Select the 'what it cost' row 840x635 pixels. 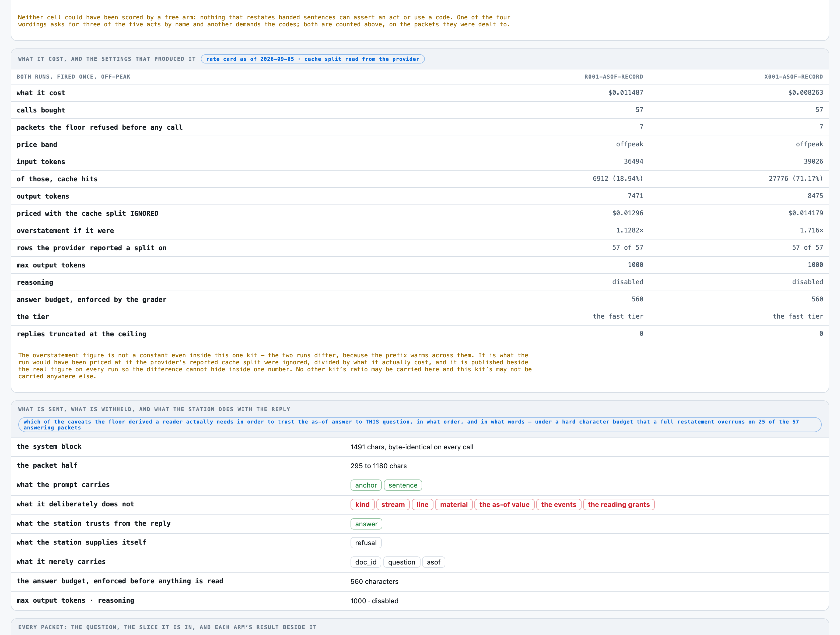coord(420,93)
